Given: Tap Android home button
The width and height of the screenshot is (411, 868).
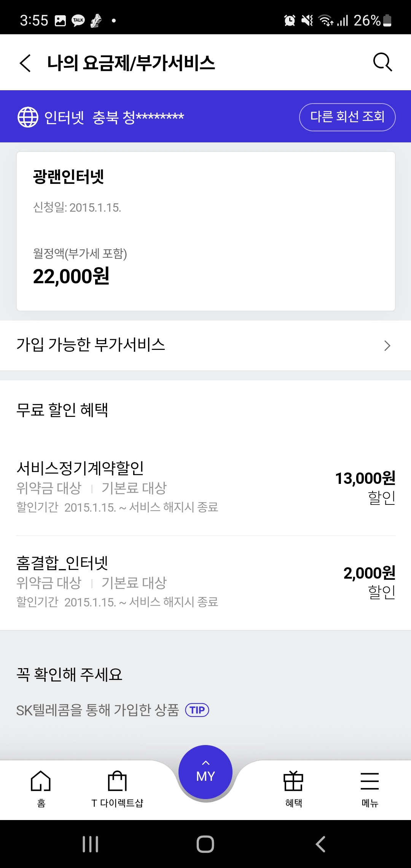Looking at the screenshot, I should tap(205, 844).
